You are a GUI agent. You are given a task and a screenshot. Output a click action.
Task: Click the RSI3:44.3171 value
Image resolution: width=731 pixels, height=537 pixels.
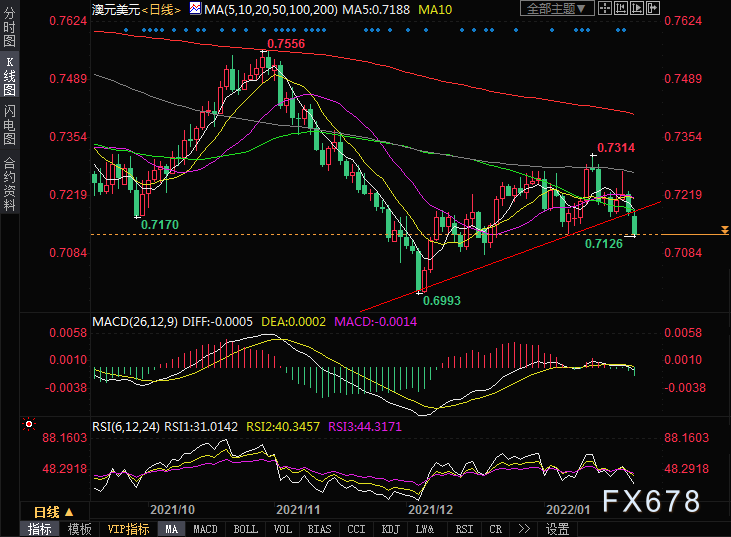pyautogui.click(x=365, y=427)
